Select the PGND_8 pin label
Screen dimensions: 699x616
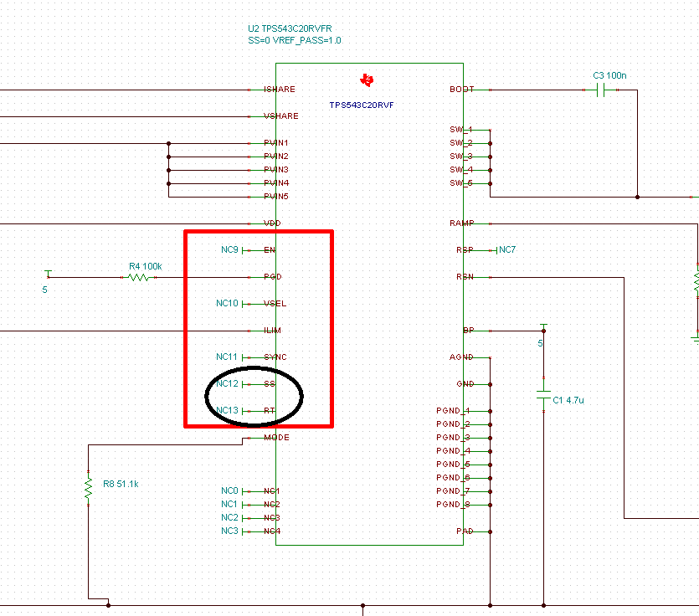pos(453,504)
